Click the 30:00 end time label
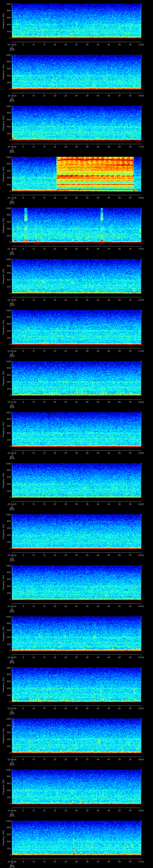Image resolution: width=153 pixels, height=868 pixels. pos(141,810)
